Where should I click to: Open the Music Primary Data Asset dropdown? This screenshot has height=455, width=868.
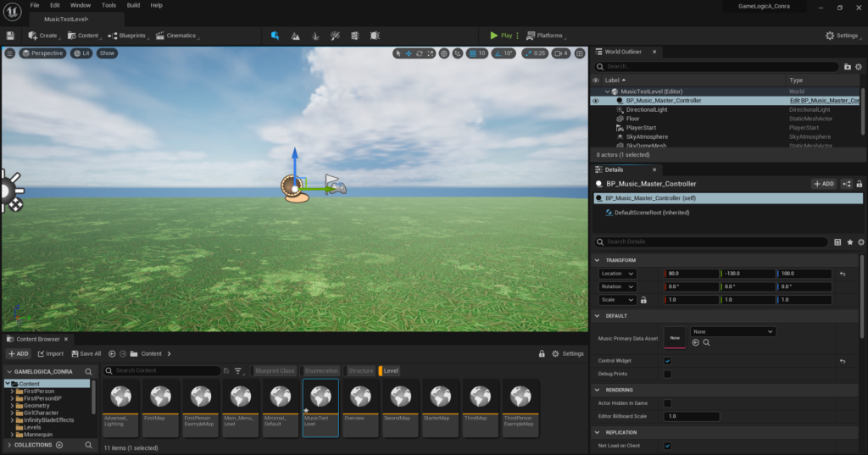click(x=732, y=331)
